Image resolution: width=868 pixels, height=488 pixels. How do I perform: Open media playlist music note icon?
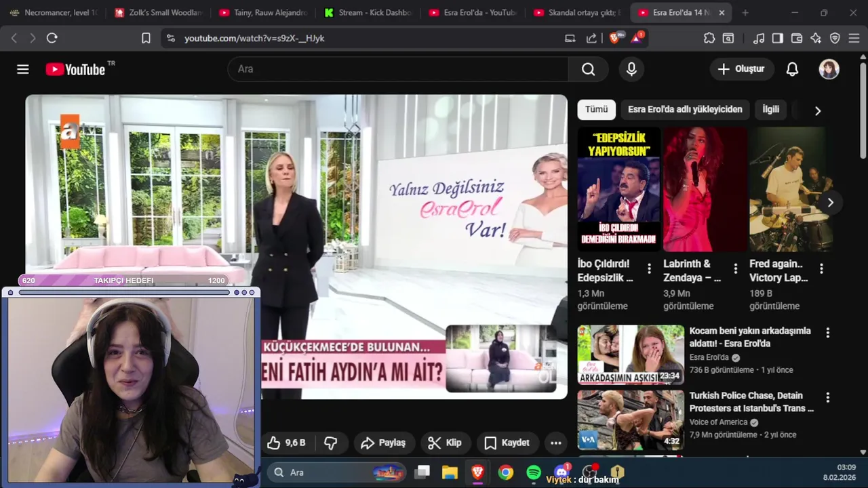coord(759,38)
